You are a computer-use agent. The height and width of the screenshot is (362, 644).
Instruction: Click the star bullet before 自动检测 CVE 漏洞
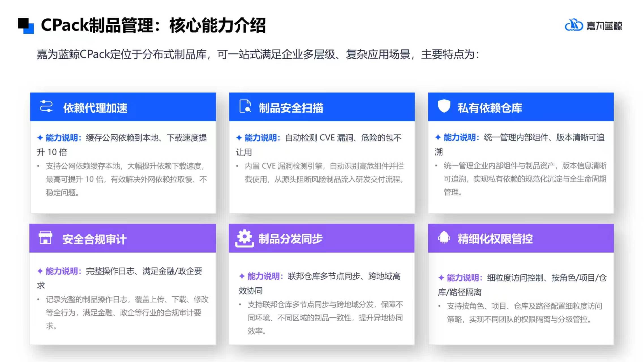[239, 138]
